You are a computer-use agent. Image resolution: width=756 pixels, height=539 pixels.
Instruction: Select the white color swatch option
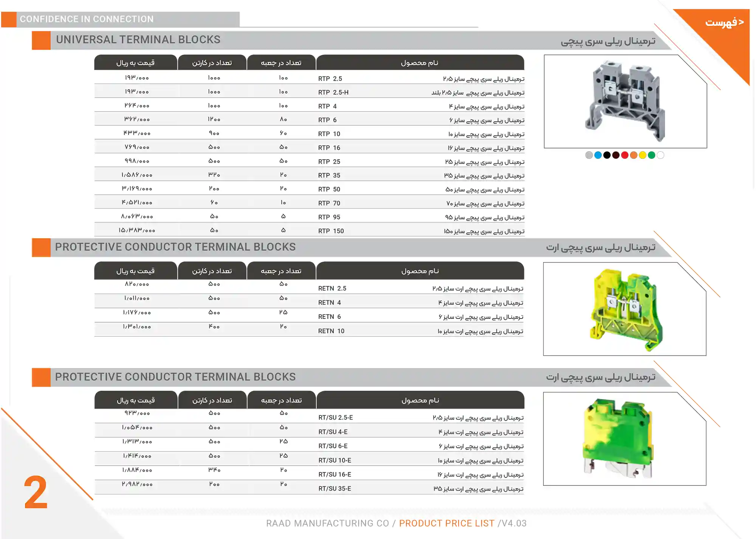(x=660, y=155)
